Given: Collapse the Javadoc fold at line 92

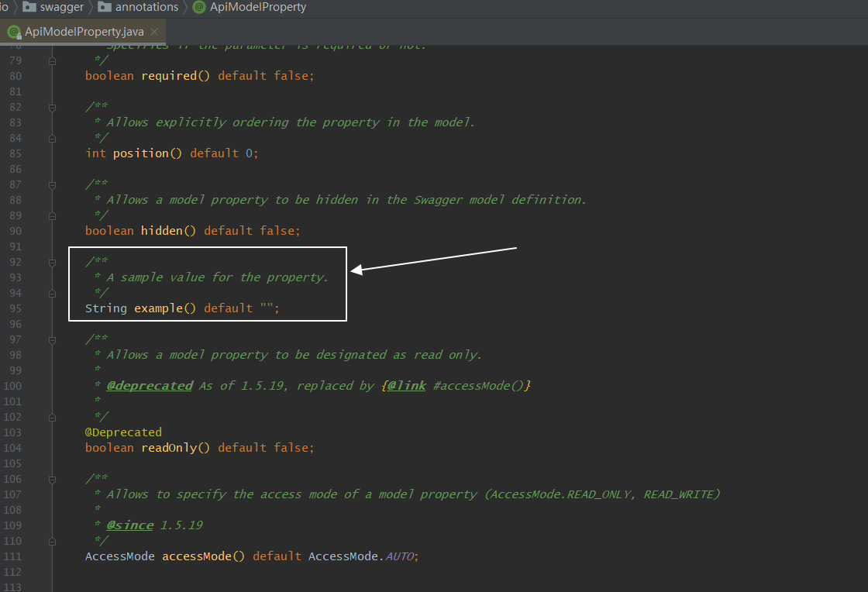Looking at the screenshot, I should pos(52,262).
